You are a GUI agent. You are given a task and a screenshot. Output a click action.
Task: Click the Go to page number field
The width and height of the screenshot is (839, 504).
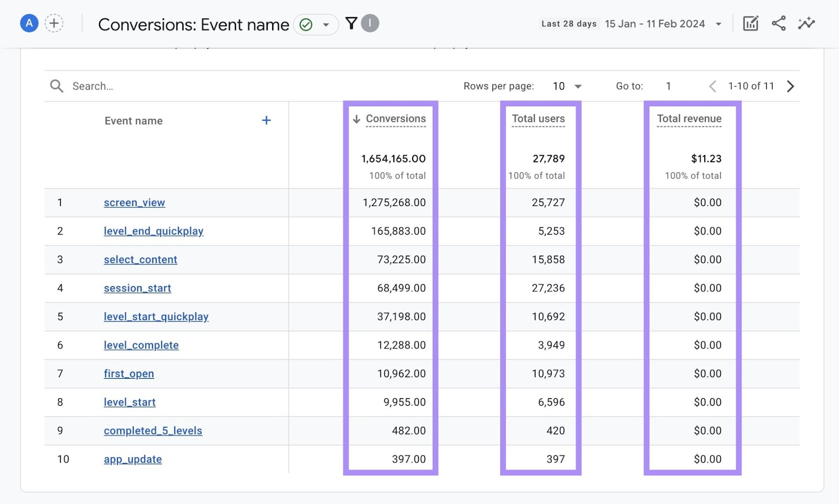pyautogui.click(x=669, y=86)
